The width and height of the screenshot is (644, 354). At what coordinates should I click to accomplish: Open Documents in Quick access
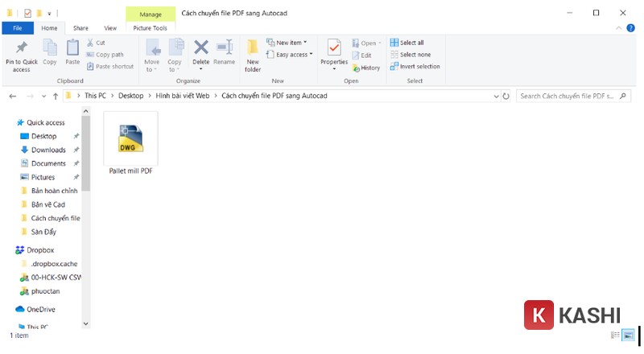pyautogui.click(x=48, y=163)
